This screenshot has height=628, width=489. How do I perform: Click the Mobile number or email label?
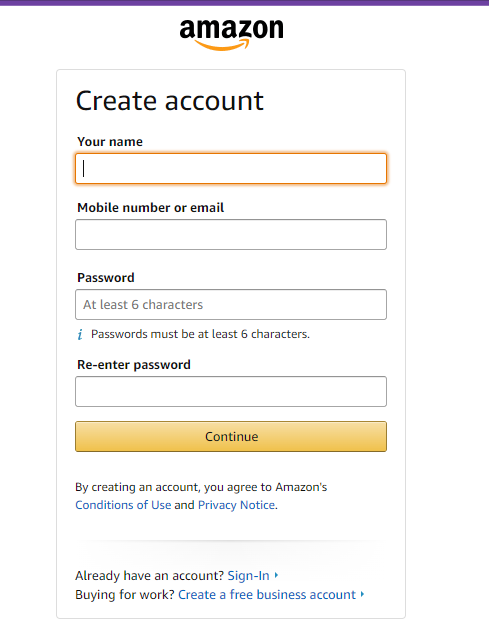point(151,208)
